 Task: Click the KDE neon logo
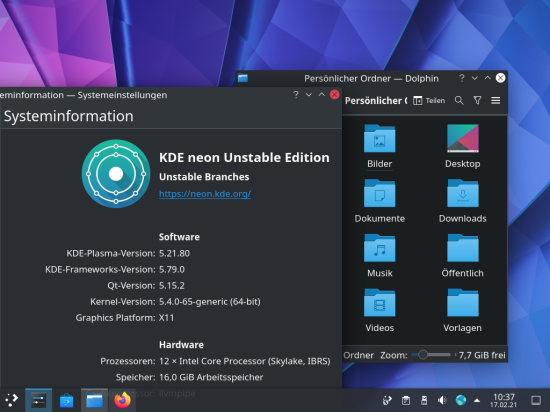click(116, 174)
